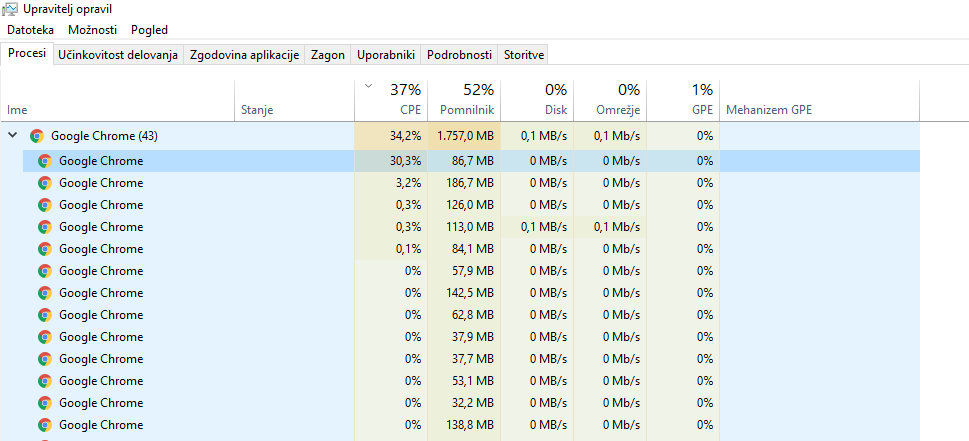Click Chrome icon in the 32,2 MB row
The image size is (969, 441).
tap(44, 403)
